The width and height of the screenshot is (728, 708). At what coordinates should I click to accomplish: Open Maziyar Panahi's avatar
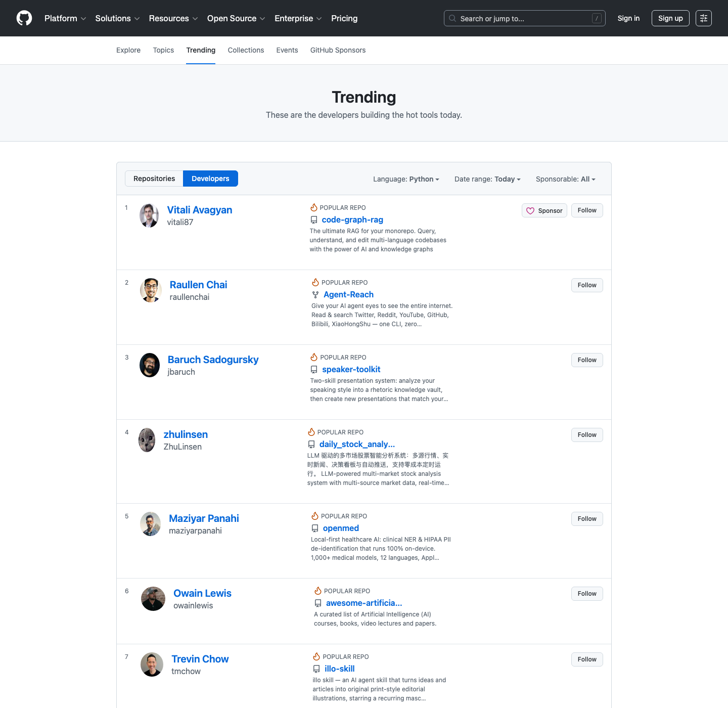pyautogui.click(x=150, y=524)
